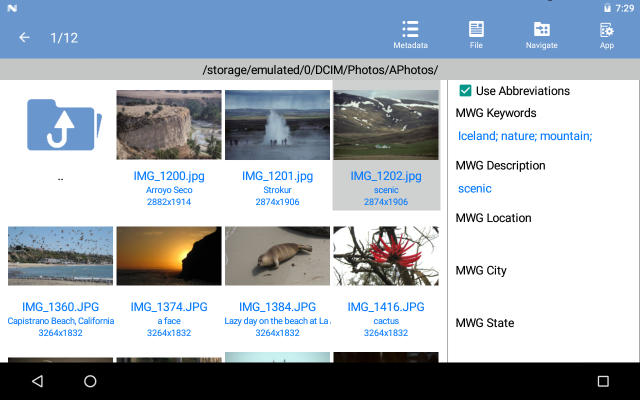Edit MWG Keywords field with Iceland text
640x400 pixels.
click(x=525, y=136)
